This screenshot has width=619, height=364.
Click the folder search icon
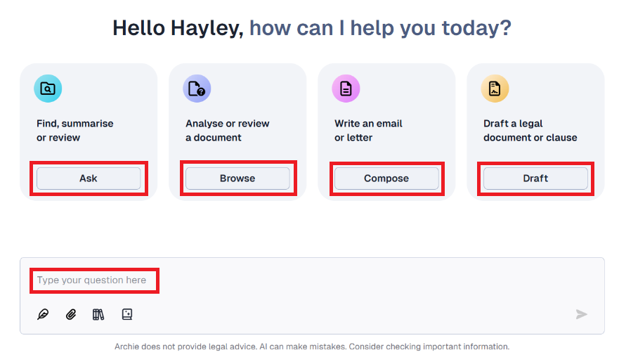[48, 89]
